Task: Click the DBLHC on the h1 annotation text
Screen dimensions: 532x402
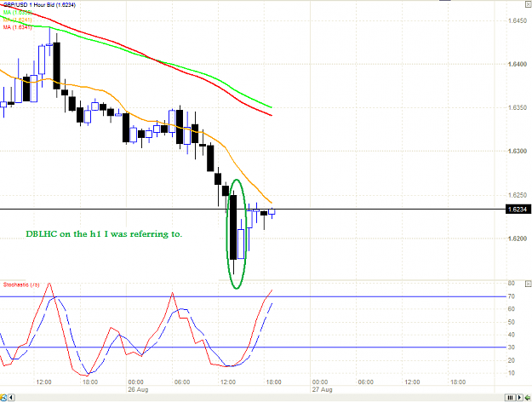Action: tap(104, 234)
